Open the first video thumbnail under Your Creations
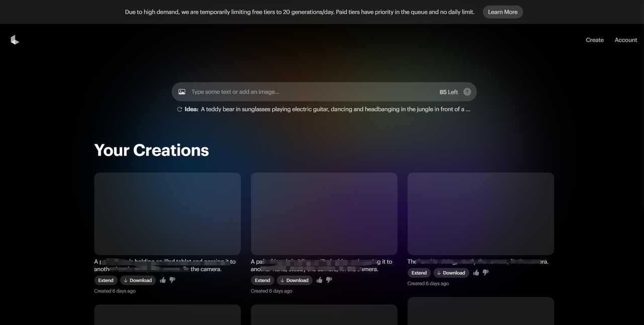Image resolution: width=644 pixels, height=325 pixels. tap(167, 213)
